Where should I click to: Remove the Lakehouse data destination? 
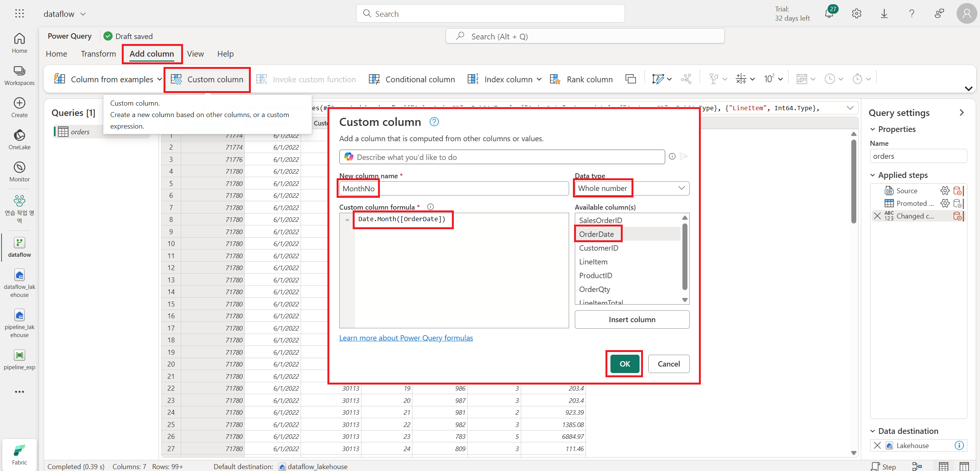coord(877,445)
